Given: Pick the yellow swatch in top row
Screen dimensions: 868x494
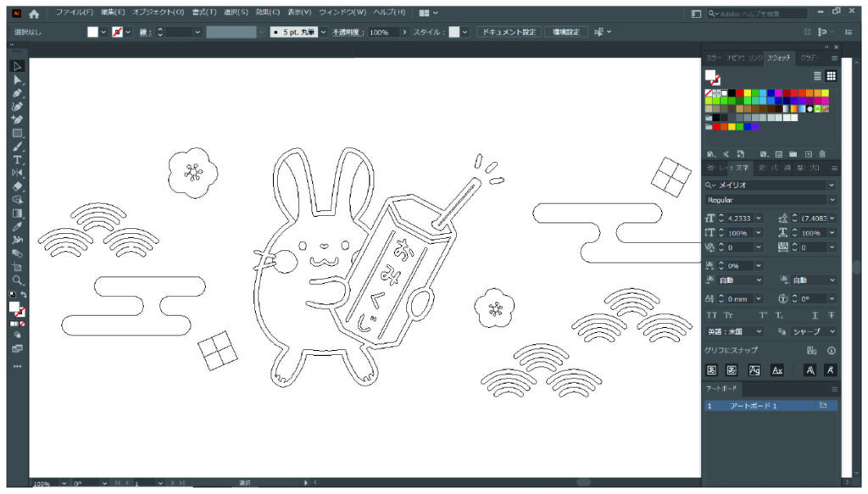Looking at the screenshot, I should (748, 93).
